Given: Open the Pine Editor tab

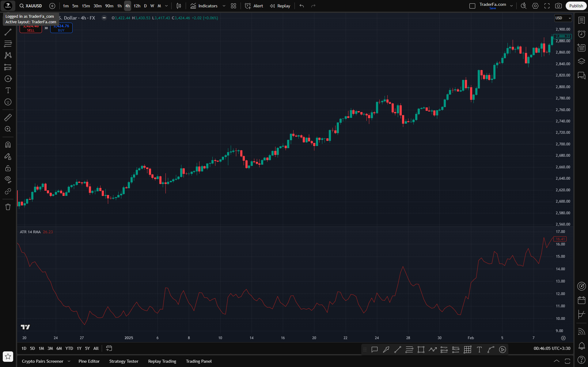Looking at the screenshot, I should point(89,361).
